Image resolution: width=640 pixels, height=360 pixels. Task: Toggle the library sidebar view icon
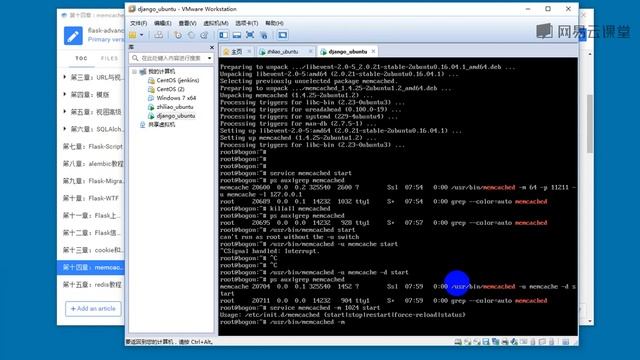click(224, 35)
